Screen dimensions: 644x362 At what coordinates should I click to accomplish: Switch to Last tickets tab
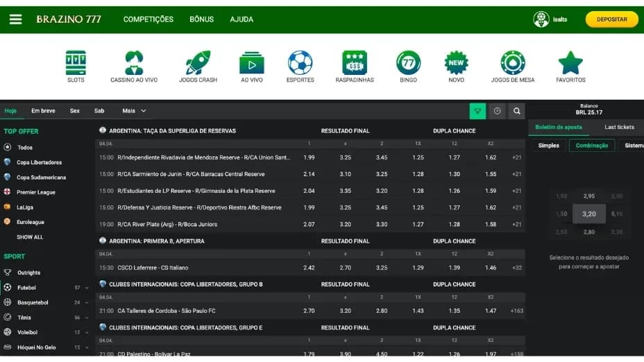coord(619,127)
